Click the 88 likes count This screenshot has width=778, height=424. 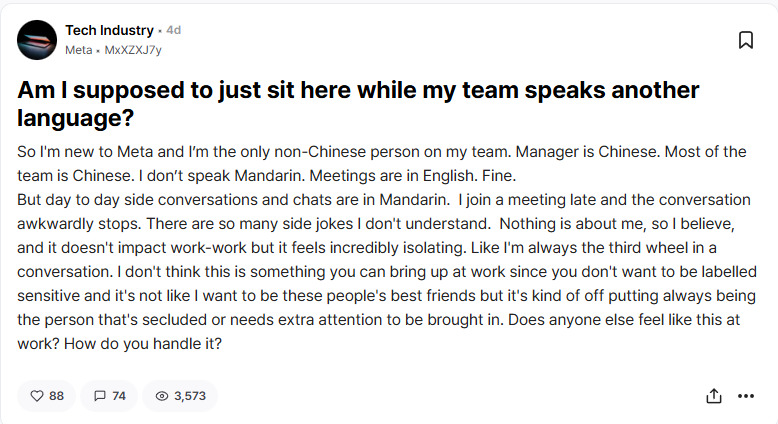click(x=56, y=396)
